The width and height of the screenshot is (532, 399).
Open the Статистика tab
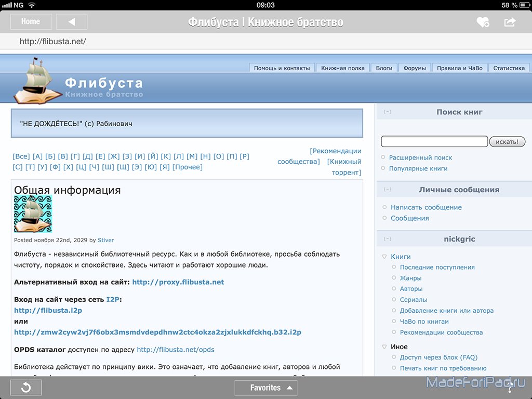tap(509, 68)
